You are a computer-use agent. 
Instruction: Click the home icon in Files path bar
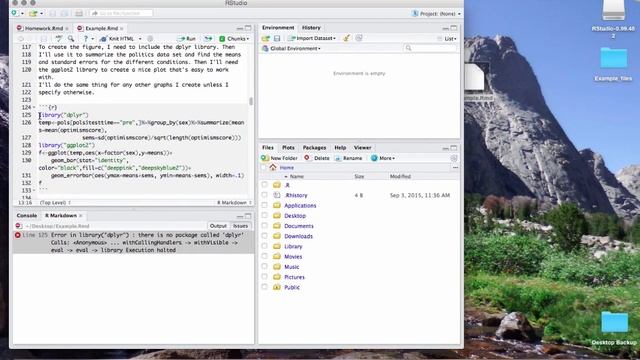pos(273,167)
